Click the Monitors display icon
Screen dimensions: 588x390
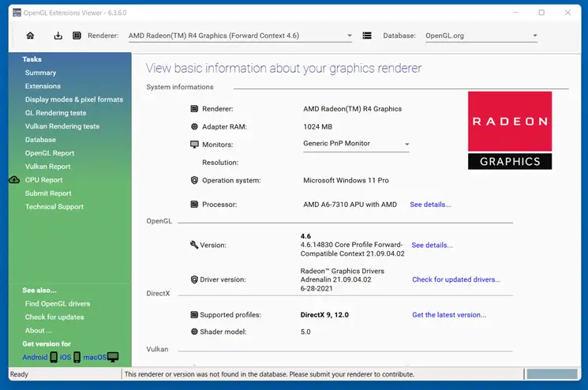pyautogui.click(x=194, y=144)
